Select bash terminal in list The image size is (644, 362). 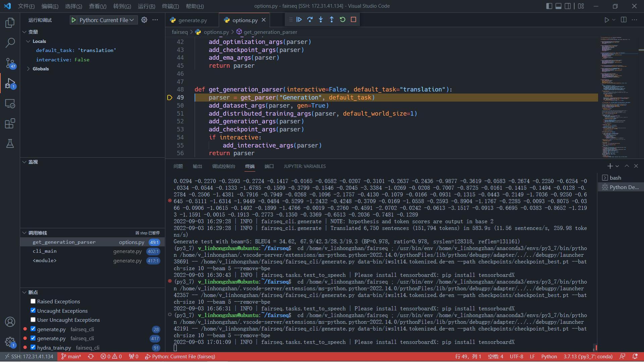point(620,178)
